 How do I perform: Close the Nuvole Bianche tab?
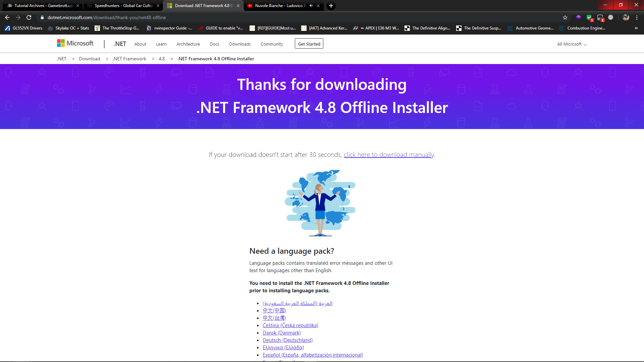tap(318, 6)
